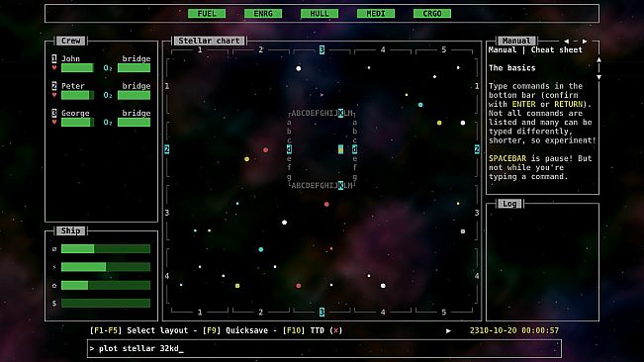This screenshot has height=362, width=644.
Task: Select column 5 on chart bottom axis
Action: click(443, 312)
